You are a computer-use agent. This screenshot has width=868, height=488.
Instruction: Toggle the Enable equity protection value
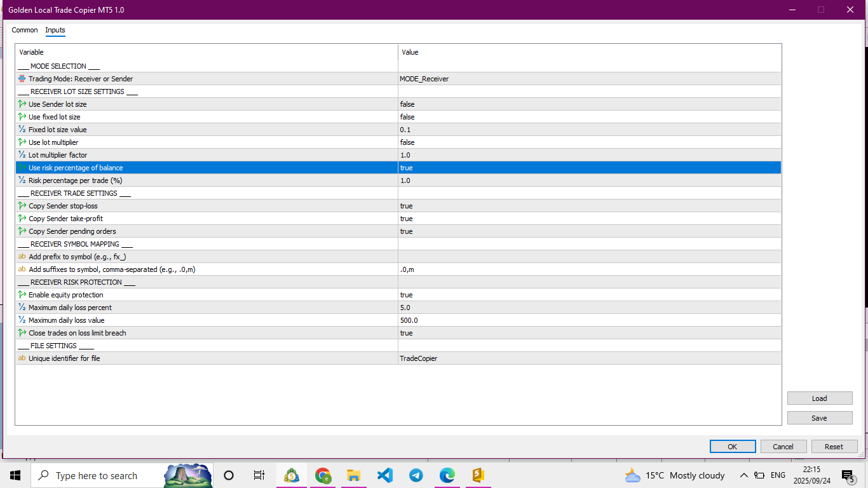click(x=590, y=295)
